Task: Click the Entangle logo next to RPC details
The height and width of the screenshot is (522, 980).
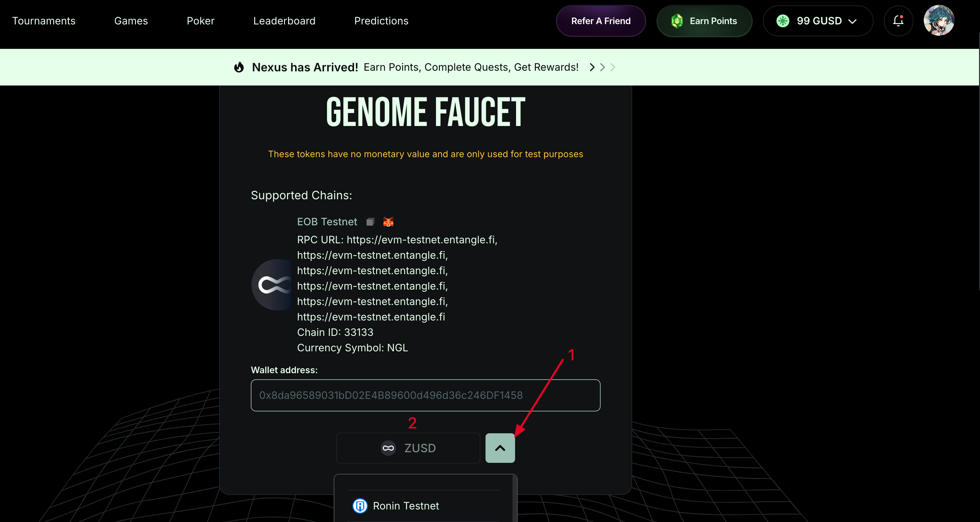Action: [x=272, y=284]
